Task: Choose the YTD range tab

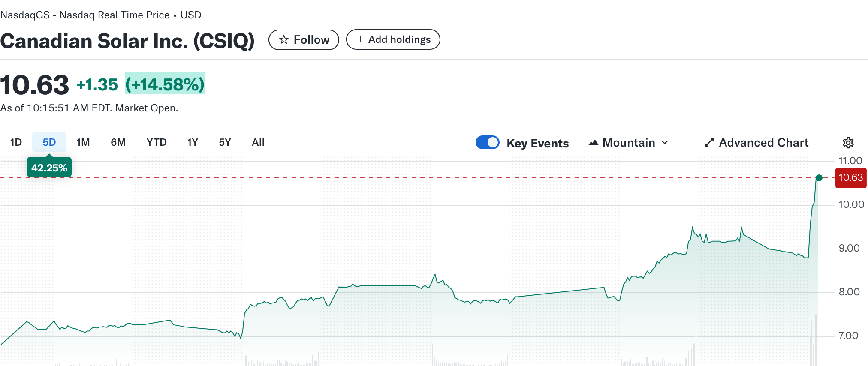Action: pyautogui.click(x=157, y=142)
